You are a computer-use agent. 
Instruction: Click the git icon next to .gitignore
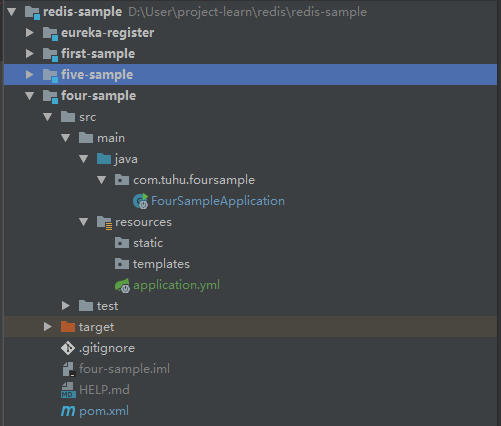point(68,348)
